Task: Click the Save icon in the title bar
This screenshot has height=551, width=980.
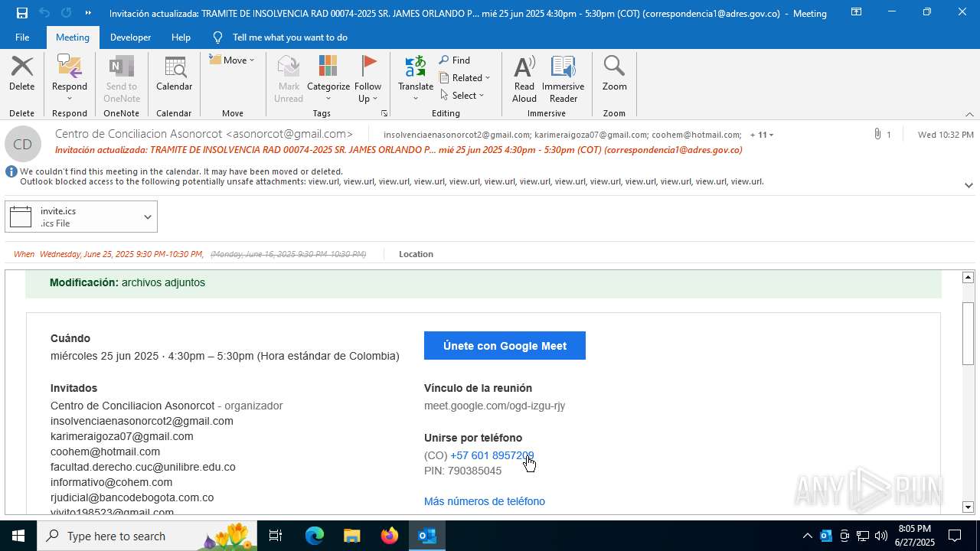Action: [x=21, y=13]
